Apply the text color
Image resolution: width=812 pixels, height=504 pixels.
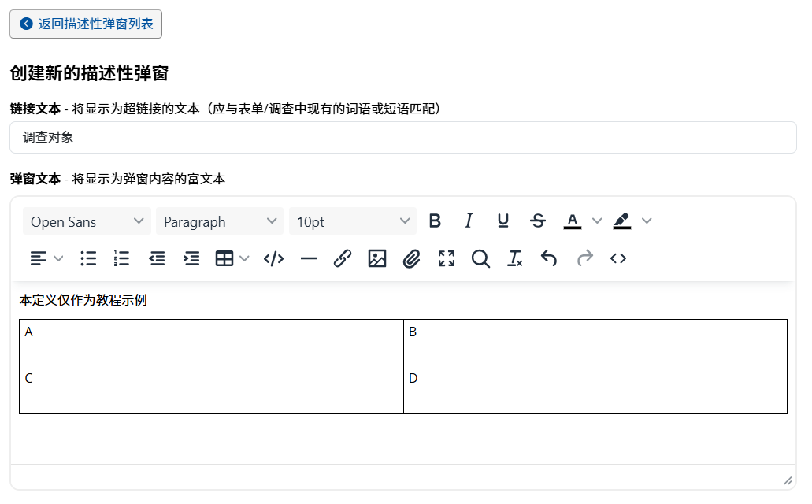coord(573,221)
